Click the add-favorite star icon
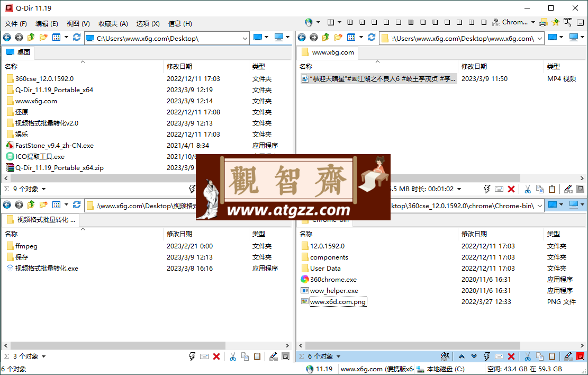588x375 pixels. click(x=555, y=23)
